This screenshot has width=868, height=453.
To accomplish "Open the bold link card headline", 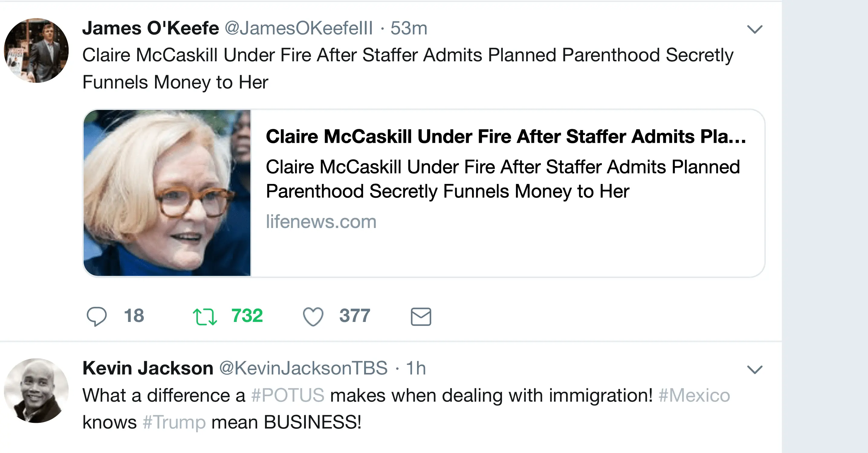I will click(506, 137).
